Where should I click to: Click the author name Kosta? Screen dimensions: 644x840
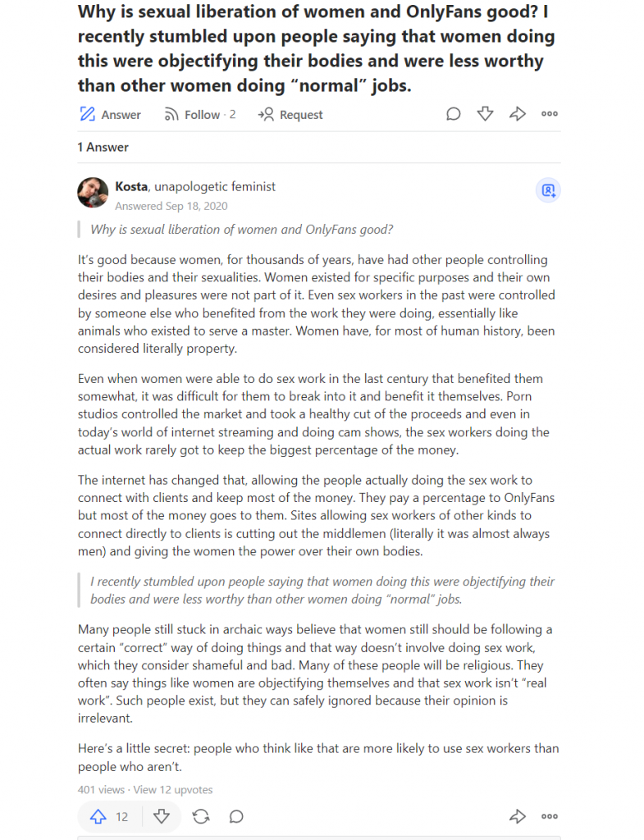(x=131, y=186)
